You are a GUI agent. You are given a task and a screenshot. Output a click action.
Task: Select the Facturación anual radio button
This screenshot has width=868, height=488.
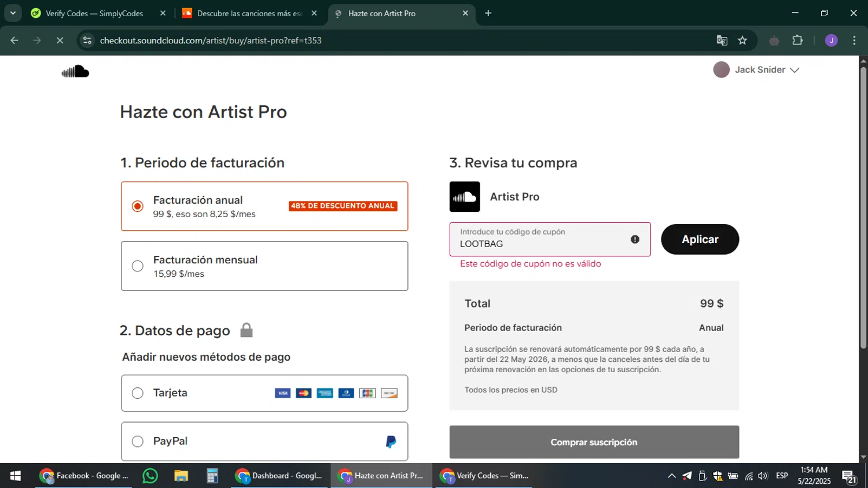[x=137, y=206]
